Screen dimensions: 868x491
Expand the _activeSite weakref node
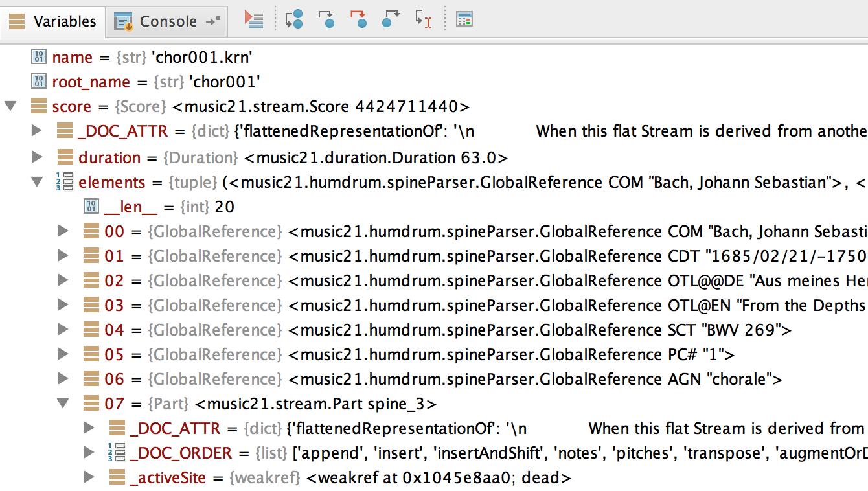point(89,477)
